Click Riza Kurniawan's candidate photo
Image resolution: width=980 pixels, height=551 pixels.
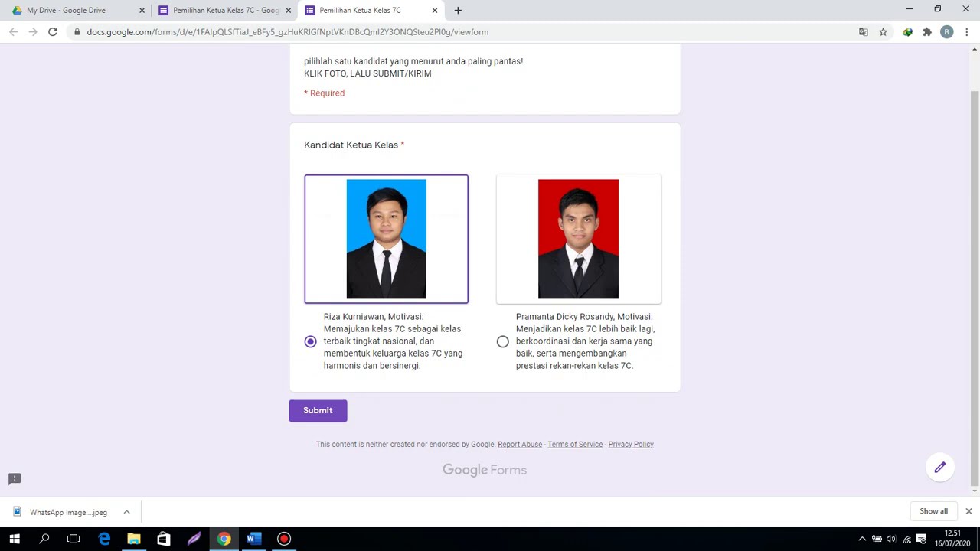point(386,239)
